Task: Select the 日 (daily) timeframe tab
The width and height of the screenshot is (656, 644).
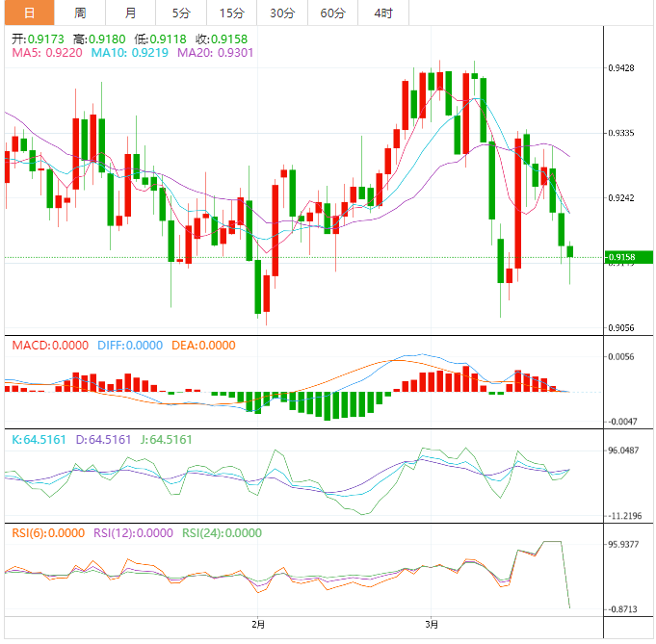Action: pyautogui.click(x=29, y=13)
